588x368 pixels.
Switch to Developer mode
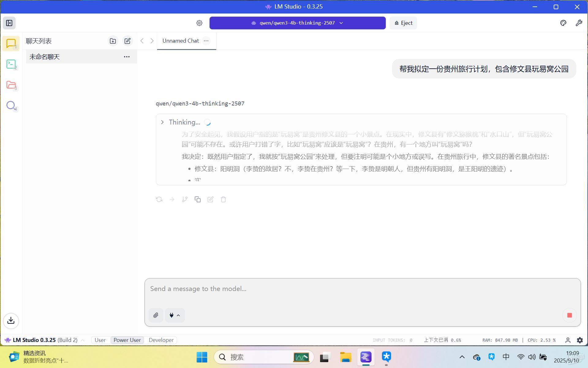point(161,340)
